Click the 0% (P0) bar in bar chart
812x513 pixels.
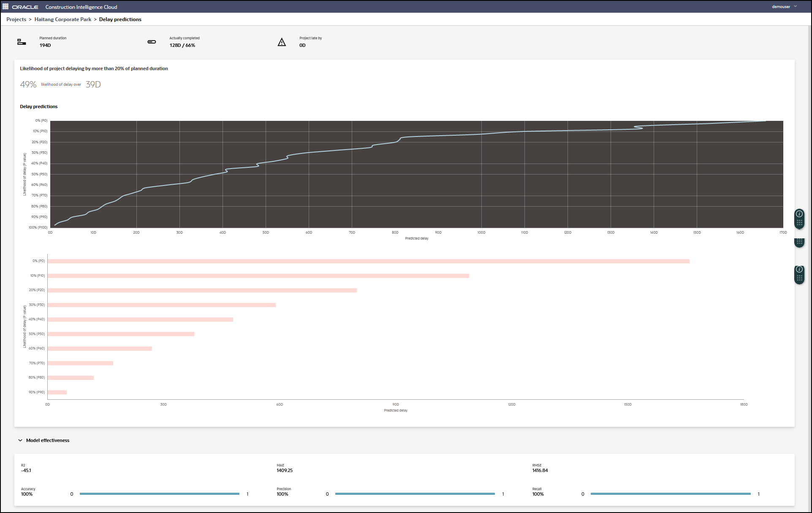tap(368, 261)
